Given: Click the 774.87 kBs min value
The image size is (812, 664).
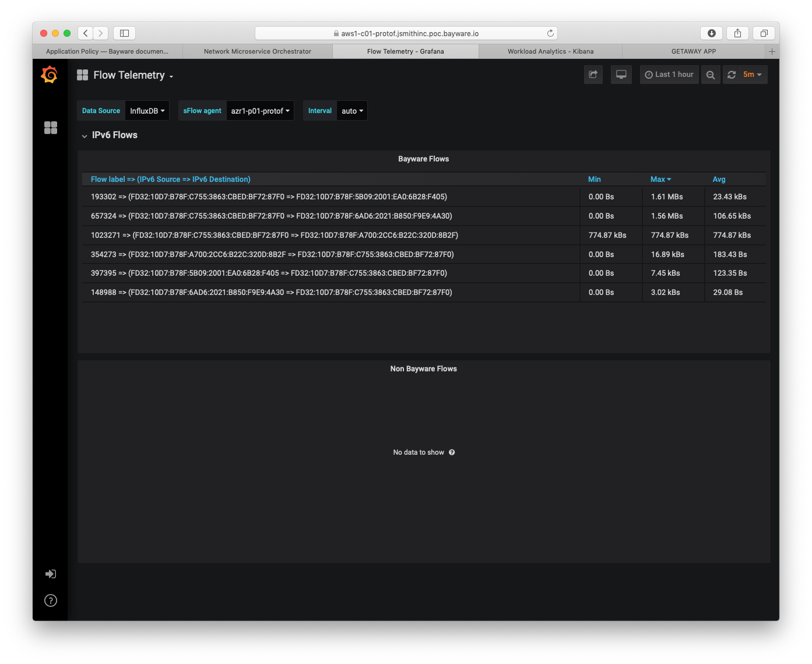Looking at the screenshot, I should coord(607,236).
